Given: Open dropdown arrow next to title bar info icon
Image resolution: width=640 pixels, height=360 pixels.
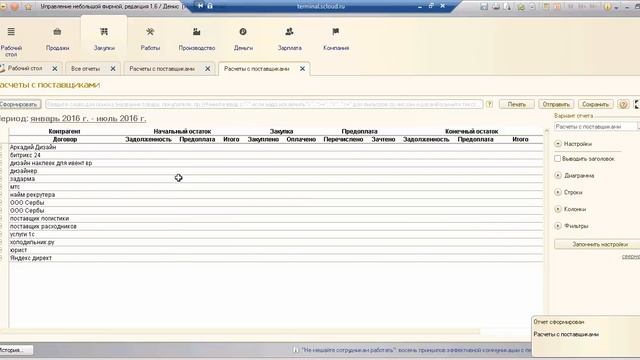Looking at the screenshot, I should [x=616, y=7].
